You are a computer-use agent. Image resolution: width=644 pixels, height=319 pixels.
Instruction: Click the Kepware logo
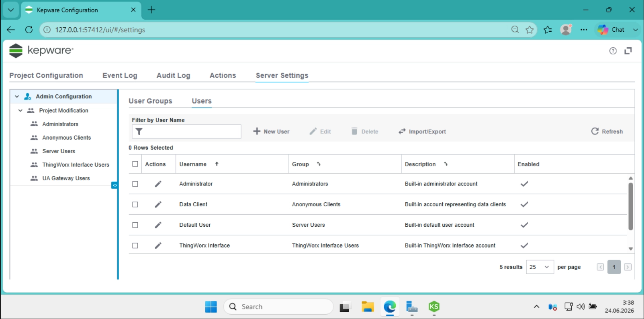(41, 51)
